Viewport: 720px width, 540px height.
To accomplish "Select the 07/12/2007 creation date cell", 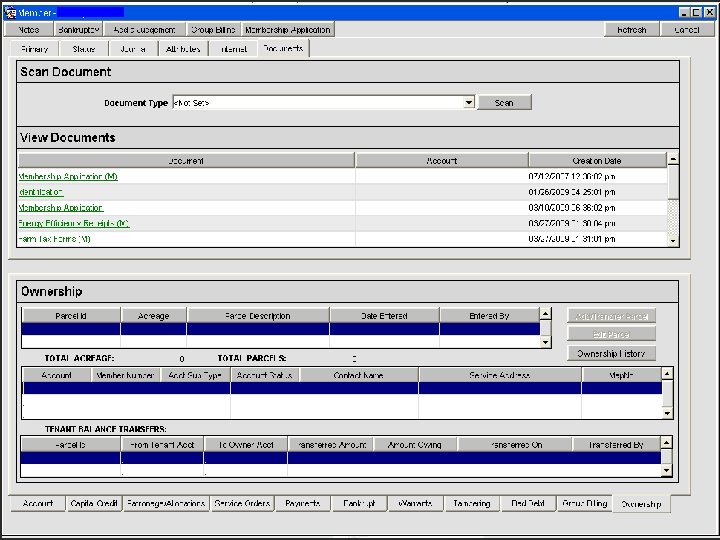I will tap(572, 176).
